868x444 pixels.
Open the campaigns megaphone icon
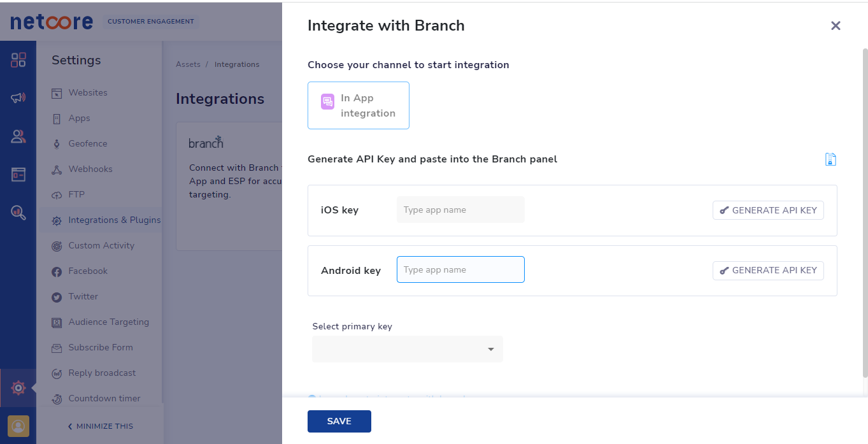(x=18, y=98)
